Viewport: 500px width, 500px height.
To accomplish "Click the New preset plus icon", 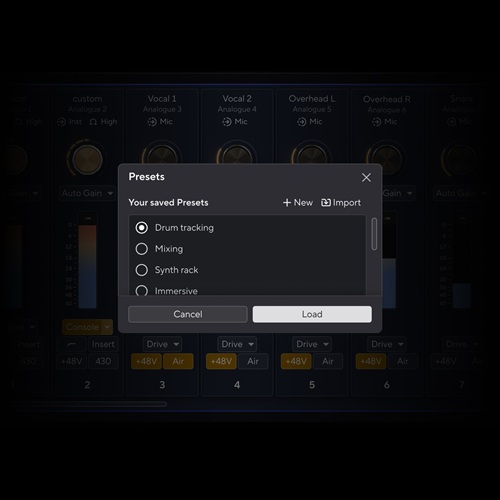I will (x=287, y=203).
